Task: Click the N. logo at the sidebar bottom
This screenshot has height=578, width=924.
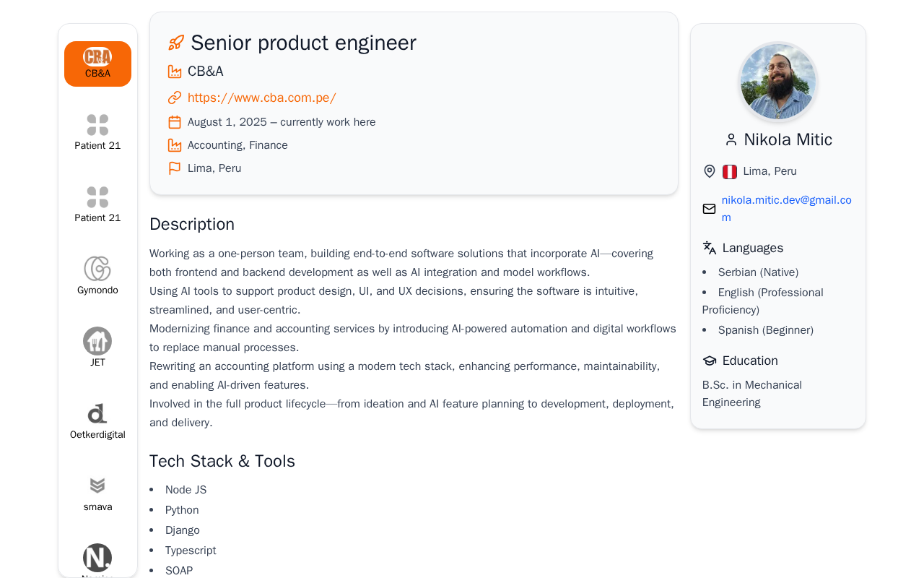Action: pyautogui.click(x=97, y=558)
